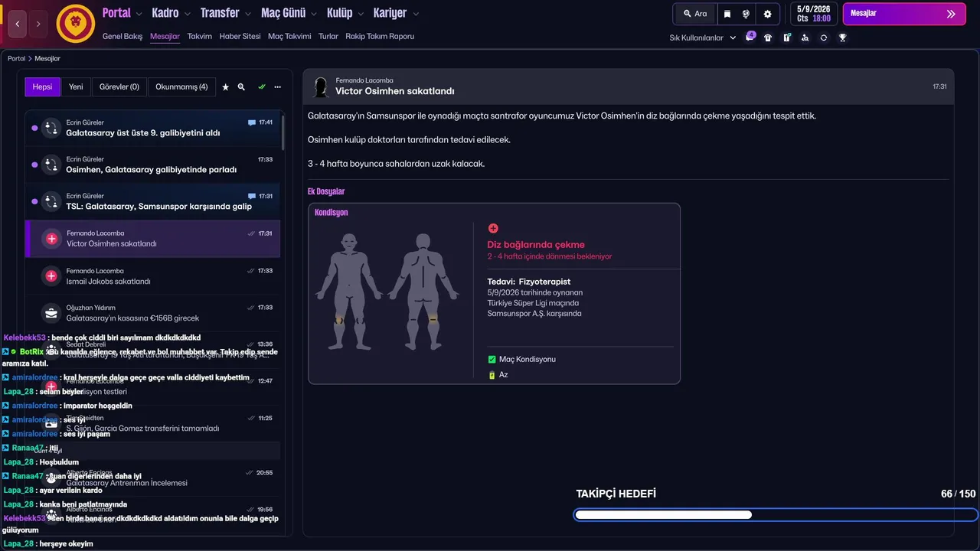Image resolution: width=980 pixels, height=551 pixels.
Task: Click briefcase icon of Oğuzhan Yıldırım message
Action: (x=51, y=313)
